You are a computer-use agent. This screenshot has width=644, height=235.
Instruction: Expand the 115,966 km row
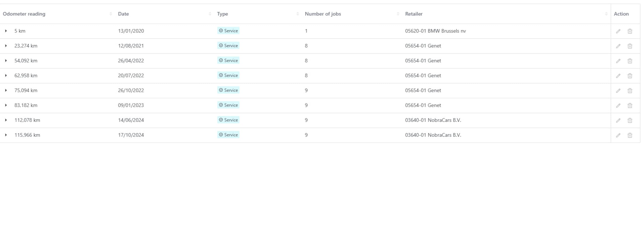coord(6,135)
